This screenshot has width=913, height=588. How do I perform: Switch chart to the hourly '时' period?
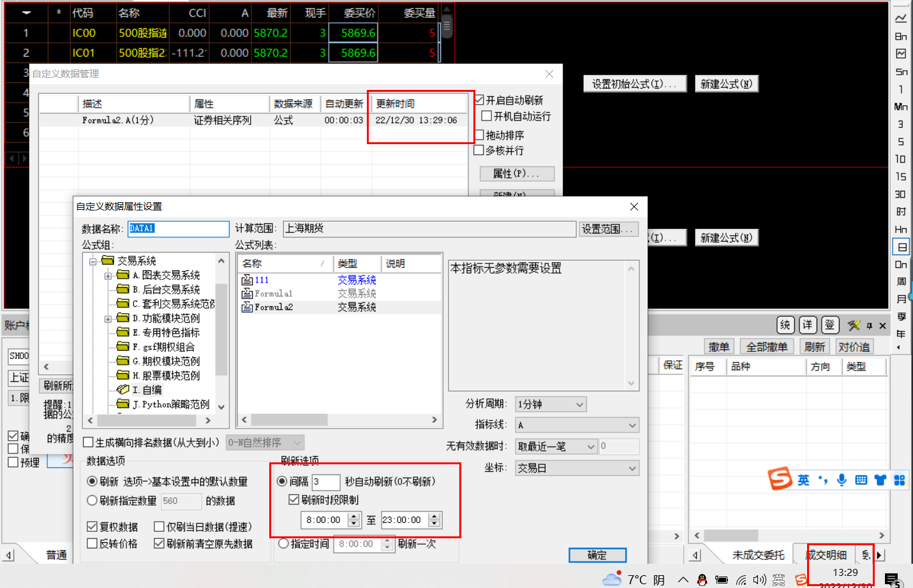point(900,212)
